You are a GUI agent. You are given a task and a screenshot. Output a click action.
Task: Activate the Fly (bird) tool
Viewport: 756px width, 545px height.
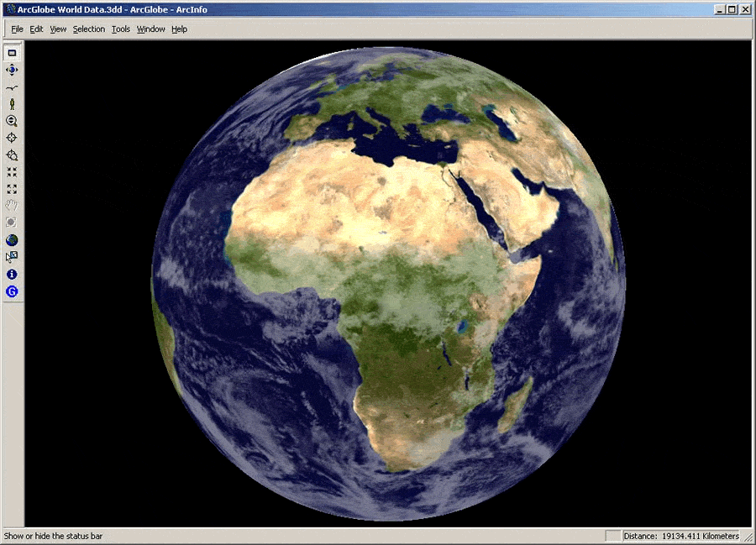tap(12, 87)
